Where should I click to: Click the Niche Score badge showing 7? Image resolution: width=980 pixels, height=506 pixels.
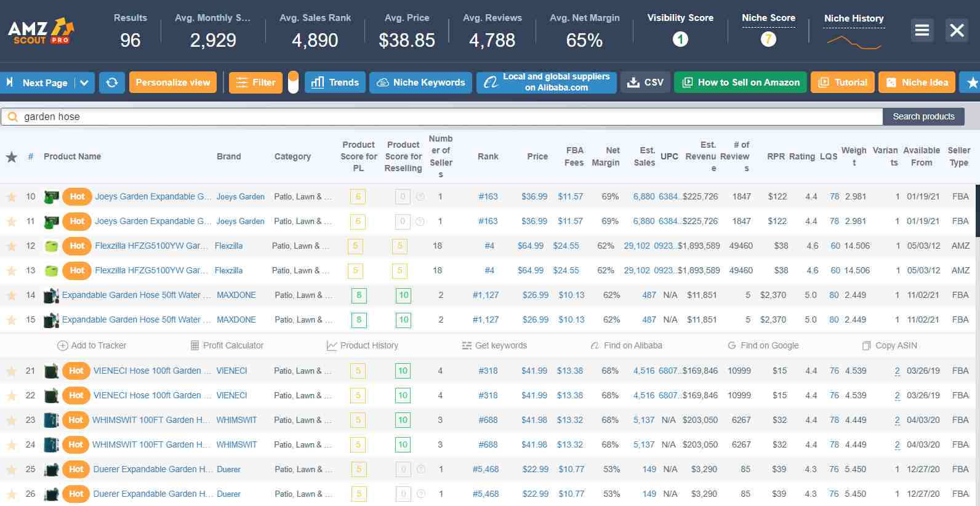[x=768, y=39]
